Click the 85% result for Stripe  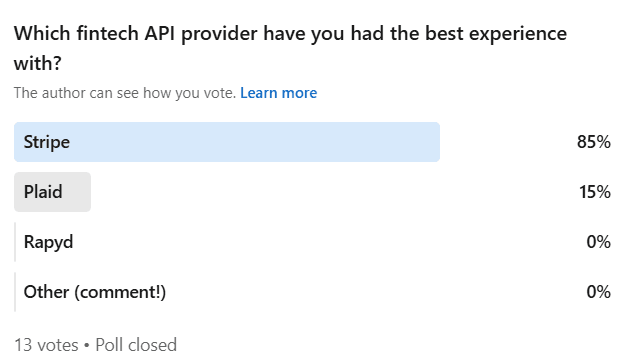[x=594, y=142]
